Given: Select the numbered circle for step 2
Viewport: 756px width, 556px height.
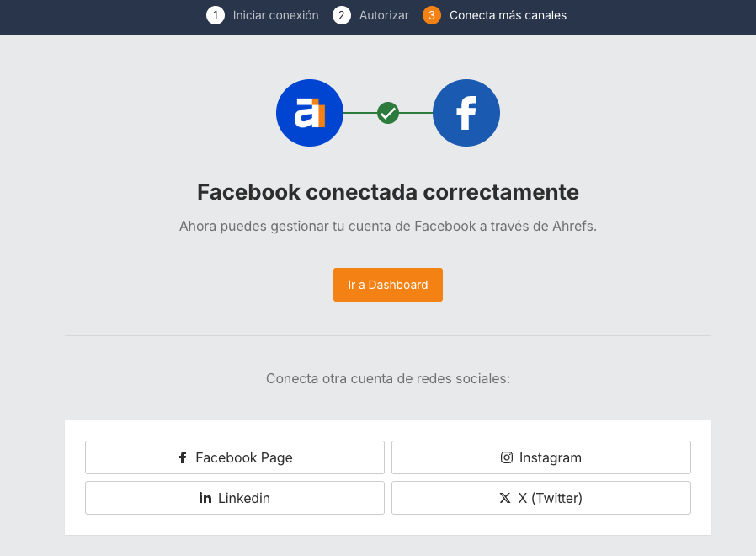Looking at the screenshot, I should (x=340, y=15).
